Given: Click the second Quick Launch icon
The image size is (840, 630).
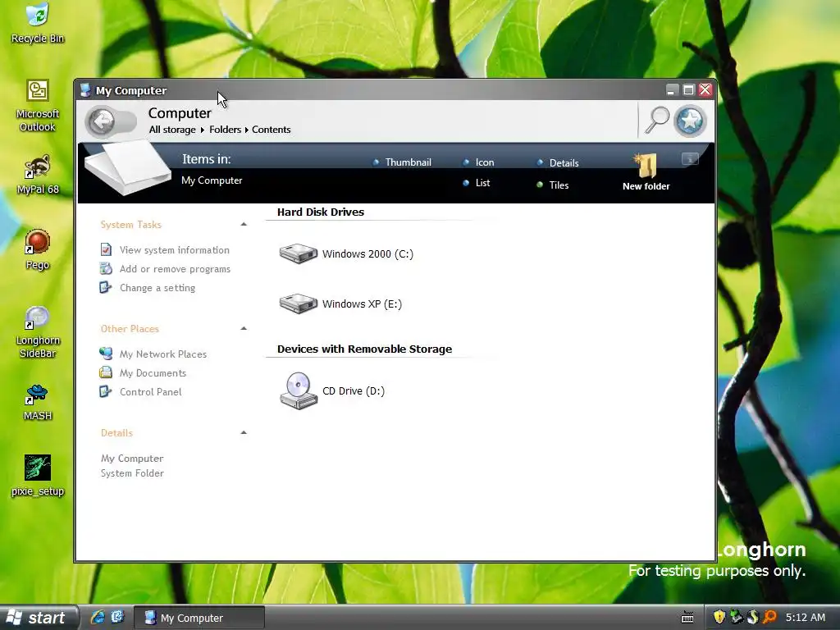Looking at the screenshot, I should (x=117, y=617).
